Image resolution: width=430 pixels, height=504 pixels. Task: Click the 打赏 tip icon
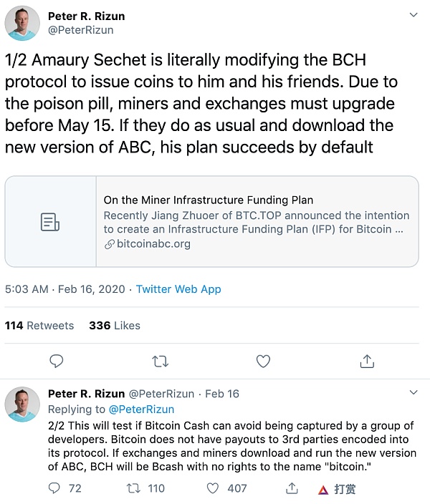point(338,489)
